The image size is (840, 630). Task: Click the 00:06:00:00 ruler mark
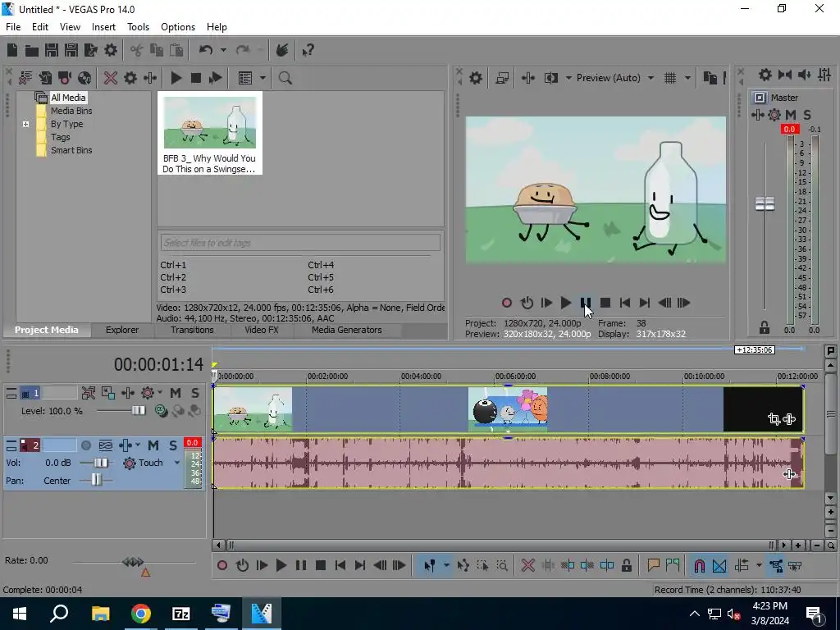coord(515,376)
